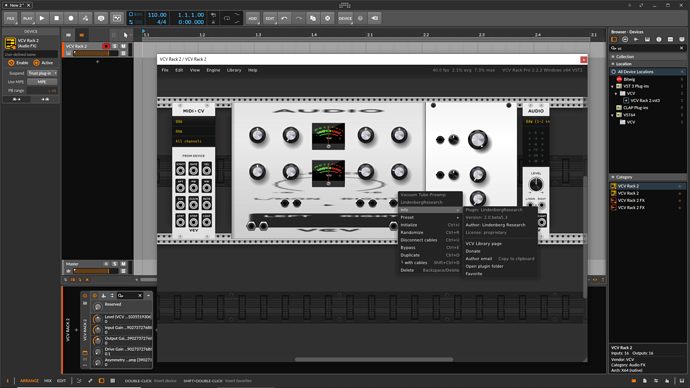Toggle Active state of the device

[x=43, y=63]
